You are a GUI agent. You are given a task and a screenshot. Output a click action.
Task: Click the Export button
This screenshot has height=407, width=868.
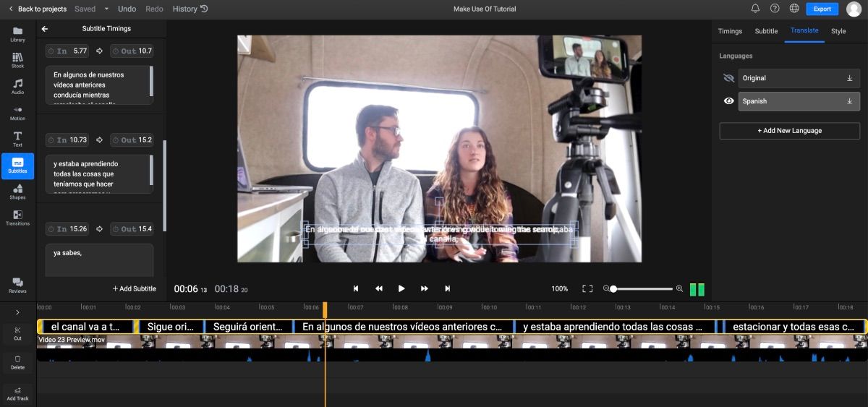coord(822,9)
